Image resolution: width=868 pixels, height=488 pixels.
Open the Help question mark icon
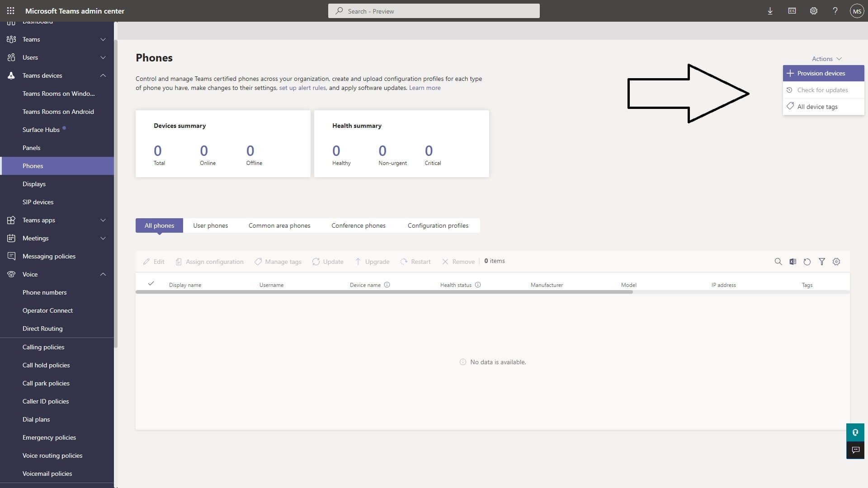[835, 10]
